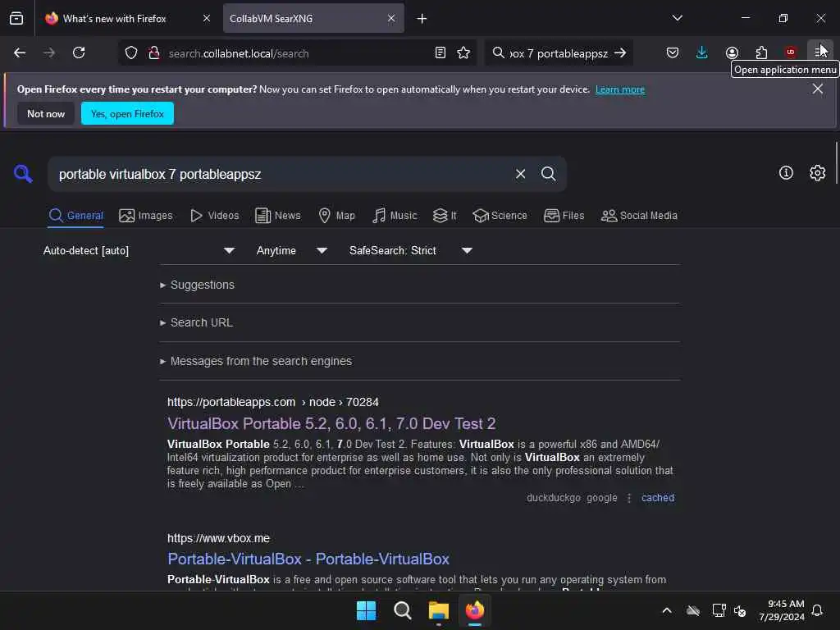The image size is (840, 630).
Task: Open Auto-detect language dropdown
Action: pos(139,250)
